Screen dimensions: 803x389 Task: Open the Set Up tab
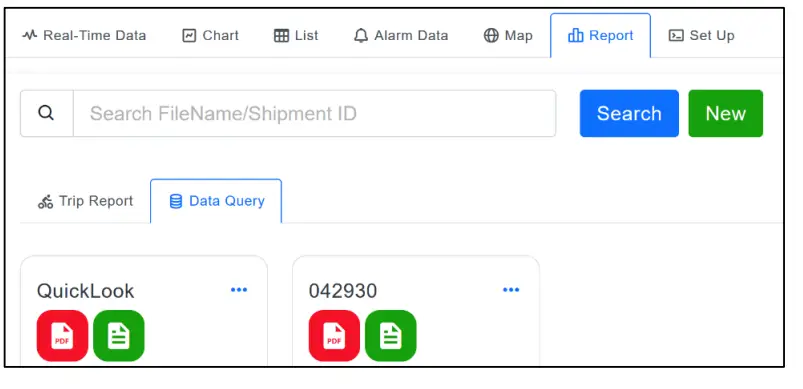pos(702,36)
